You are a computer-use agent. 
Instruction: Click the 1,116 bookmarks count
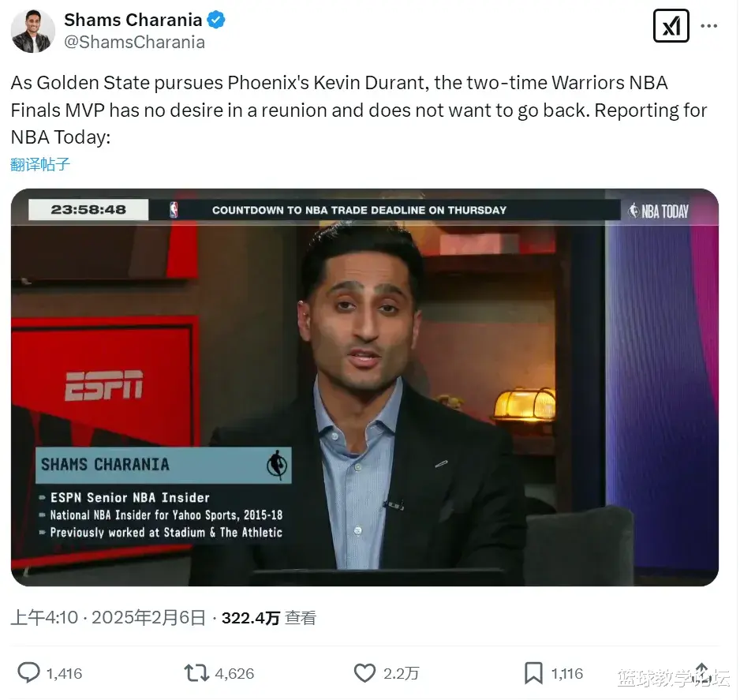[567, 674]
